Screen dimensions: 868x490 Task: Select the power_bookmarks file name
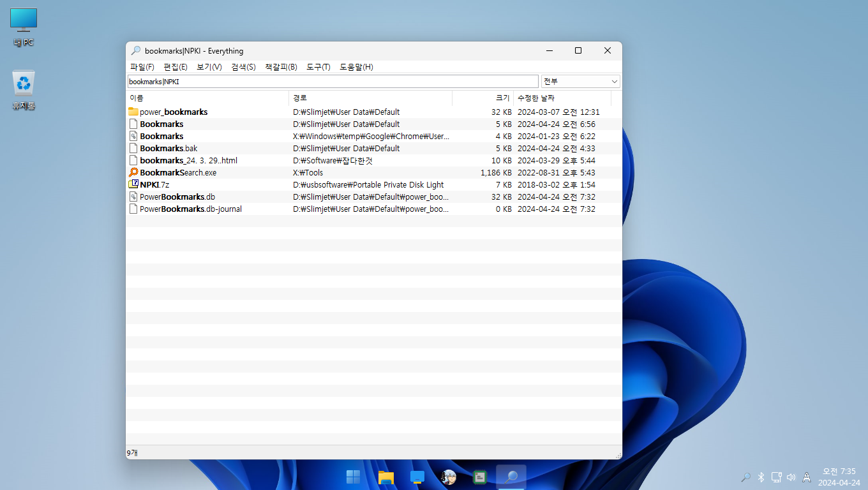click(174, 112)
